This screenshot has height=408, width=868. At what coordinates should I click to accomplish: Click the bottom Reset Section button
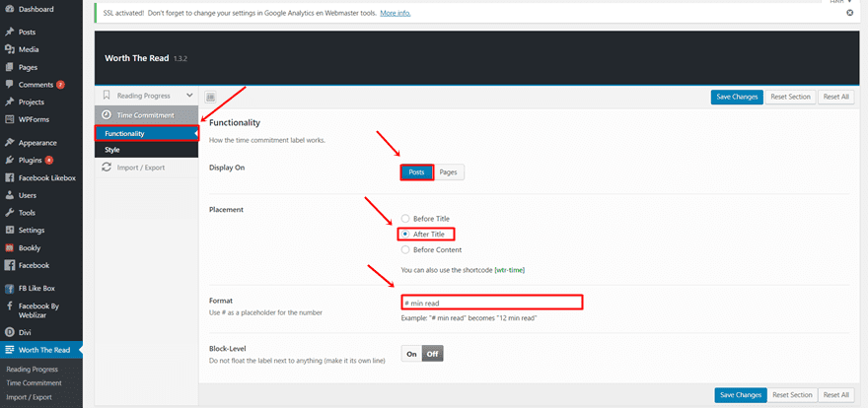pyautogui.click(x=792, y=395)
